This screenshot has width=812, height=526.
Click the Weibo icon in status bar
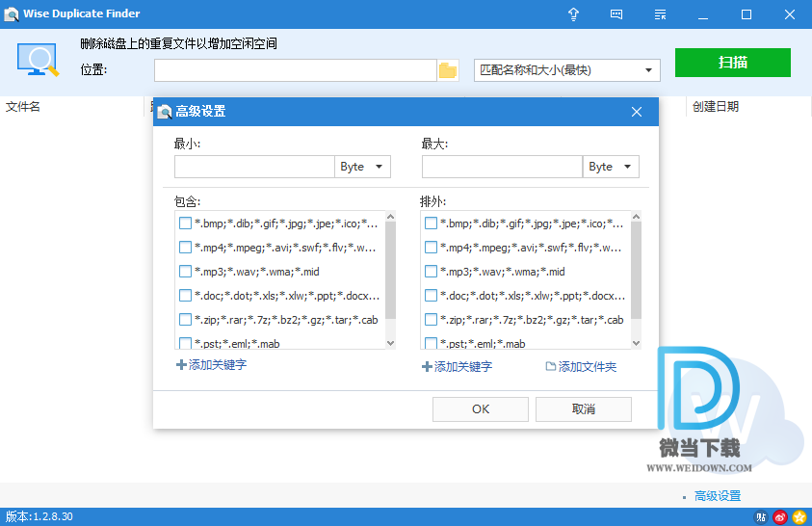(x=780, y=516)
